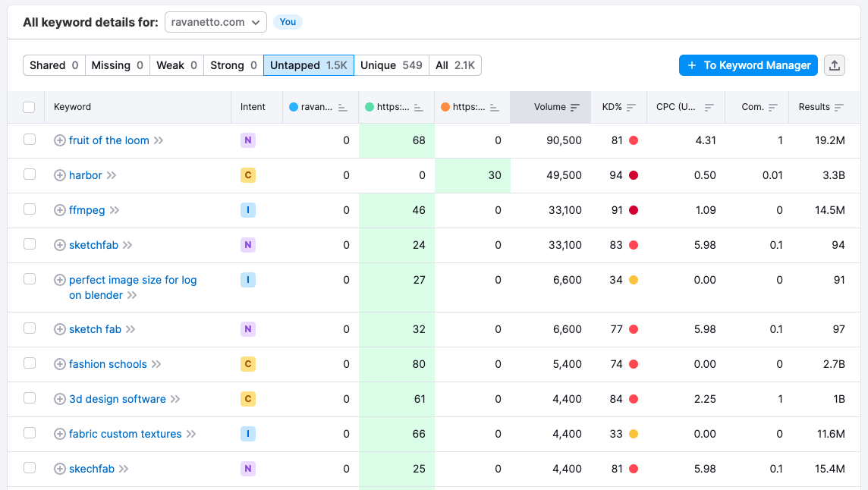Toggle the select-all checkbox in table header
This screenshot has height=490, width=868.
tap(30, 108)
